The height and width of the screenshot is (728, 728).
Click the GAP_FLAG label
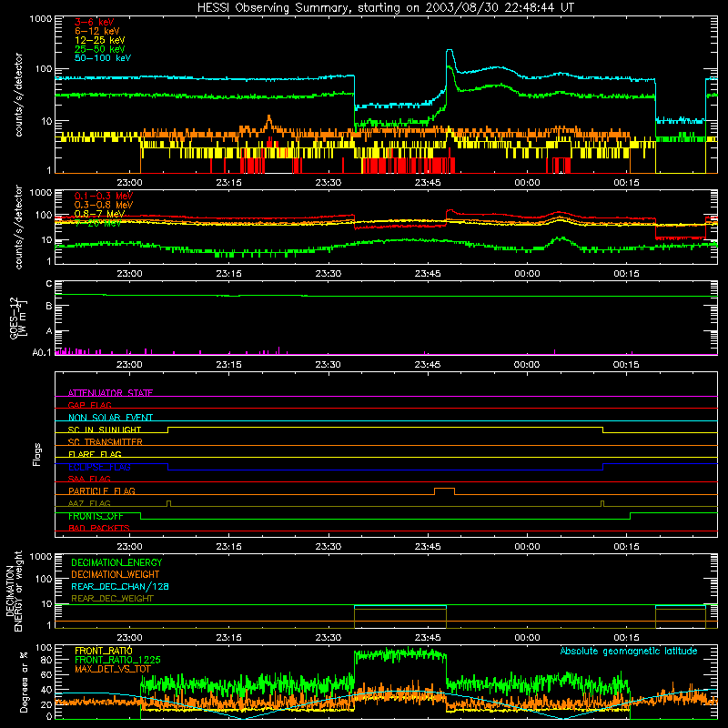point(89,405)
